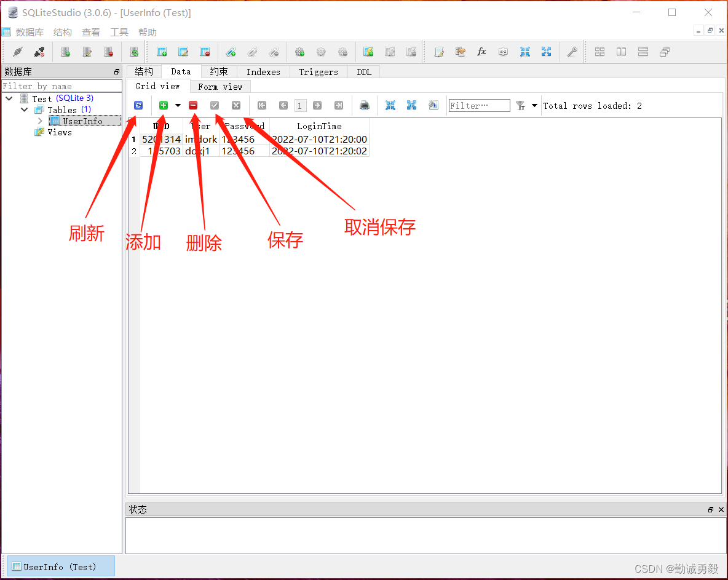
Task: Collapse the Test database node
Action: click(9, 98)
